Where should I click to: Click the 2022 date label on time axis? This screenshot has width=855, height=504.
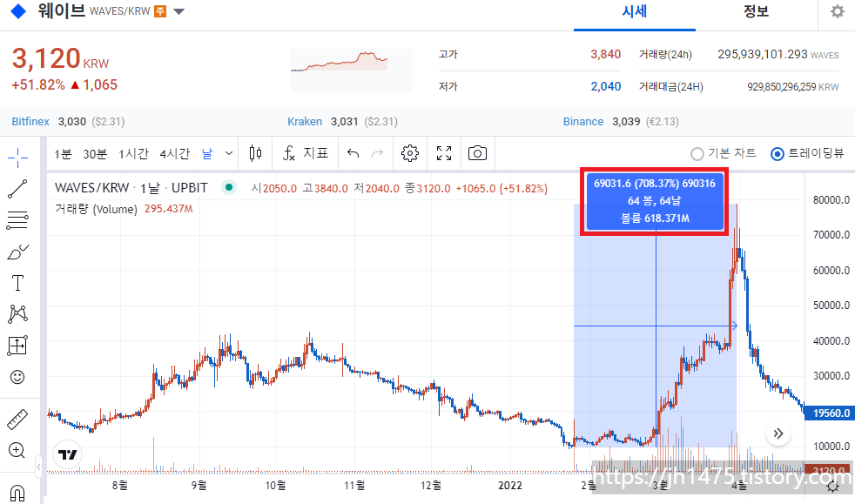point(510,486)
